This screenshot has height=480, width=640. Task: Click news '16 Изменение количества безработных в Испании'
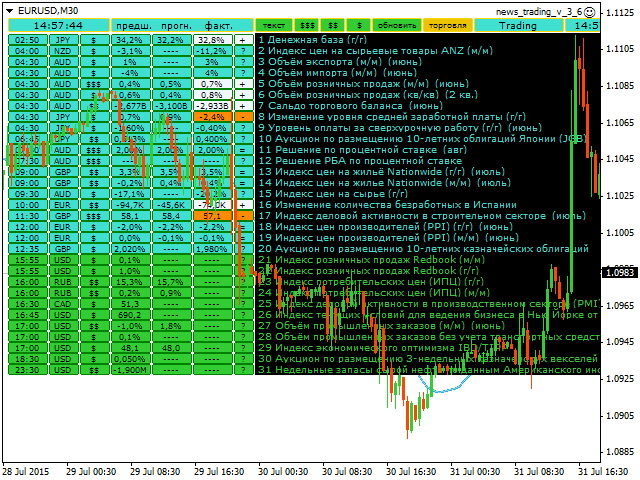tap(387, 205)
